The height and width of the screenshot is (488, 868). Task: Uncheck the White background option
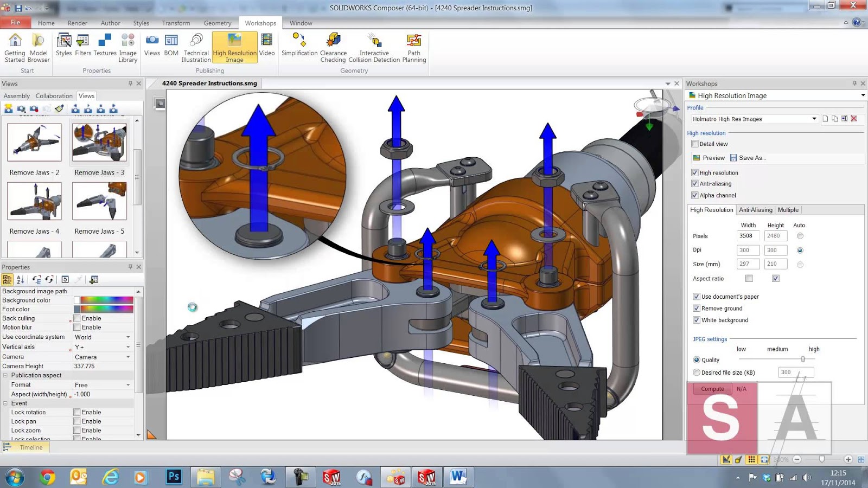[x=697, y=320]
